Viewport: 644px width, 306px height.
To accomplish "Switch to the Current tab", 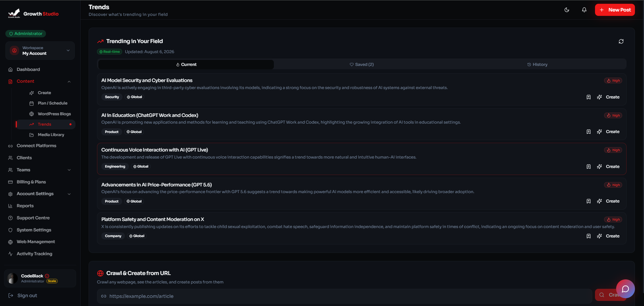I will coord(186,64).
